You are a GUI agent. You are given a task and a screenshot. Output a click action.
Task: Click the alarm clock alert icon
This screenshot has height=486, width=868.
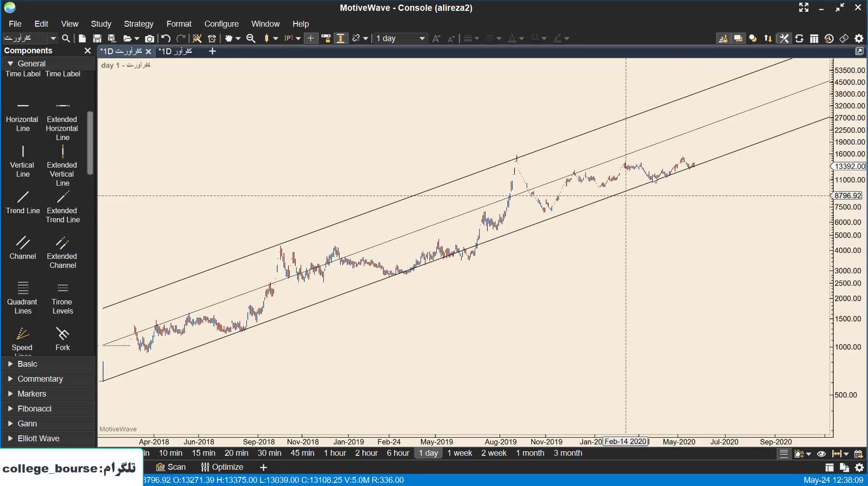[212, 39]
